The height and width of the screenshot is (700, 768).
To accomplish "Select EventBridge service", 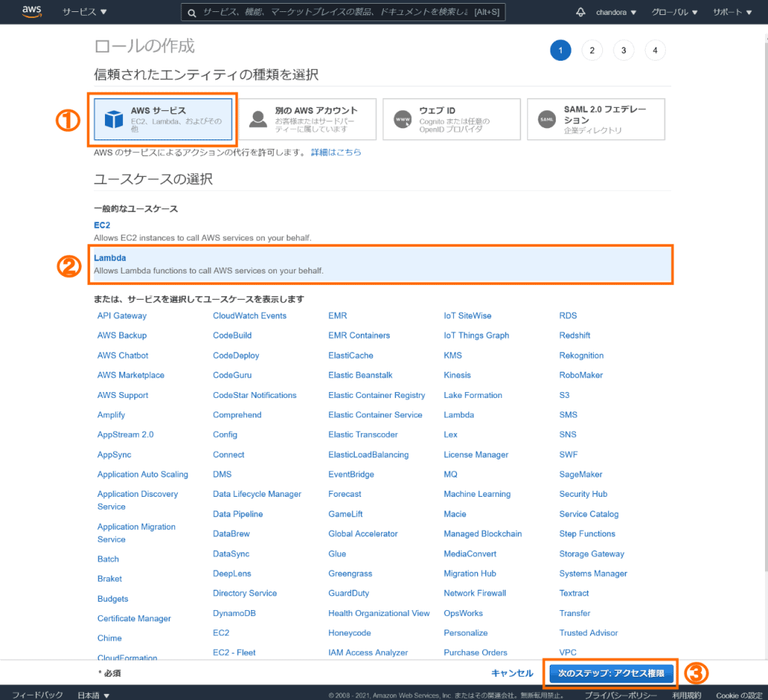I will [351, 474].
